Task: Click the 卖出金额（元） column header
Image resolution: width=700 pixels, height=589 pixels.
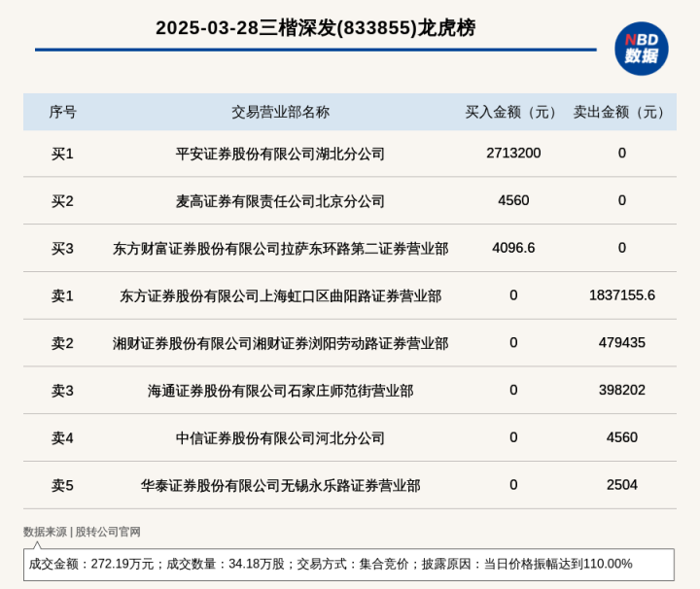Action: [621, 112]
